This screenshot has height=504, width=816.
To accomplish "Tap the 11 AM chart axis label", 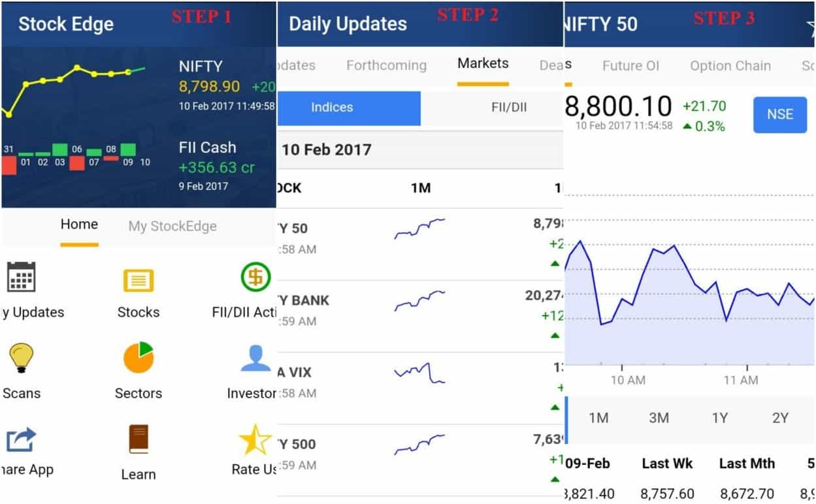I will 740,381.
